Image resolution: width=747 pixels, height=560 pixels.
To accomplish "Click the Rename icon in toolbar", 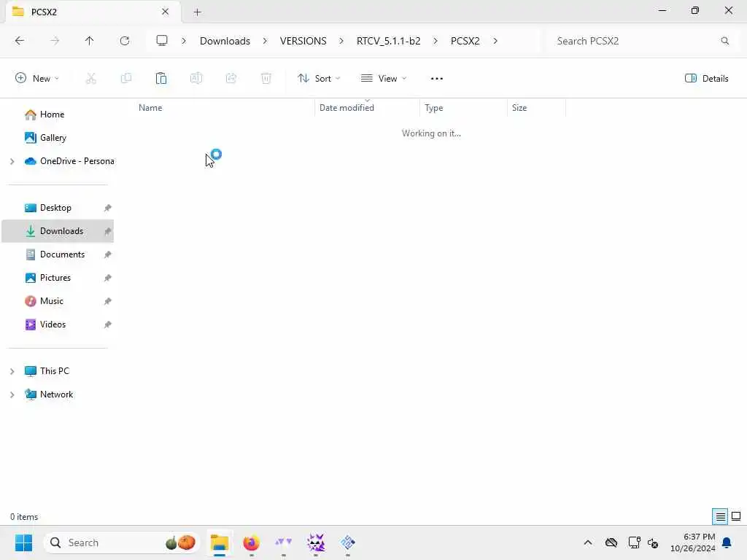I will (196, 79).
